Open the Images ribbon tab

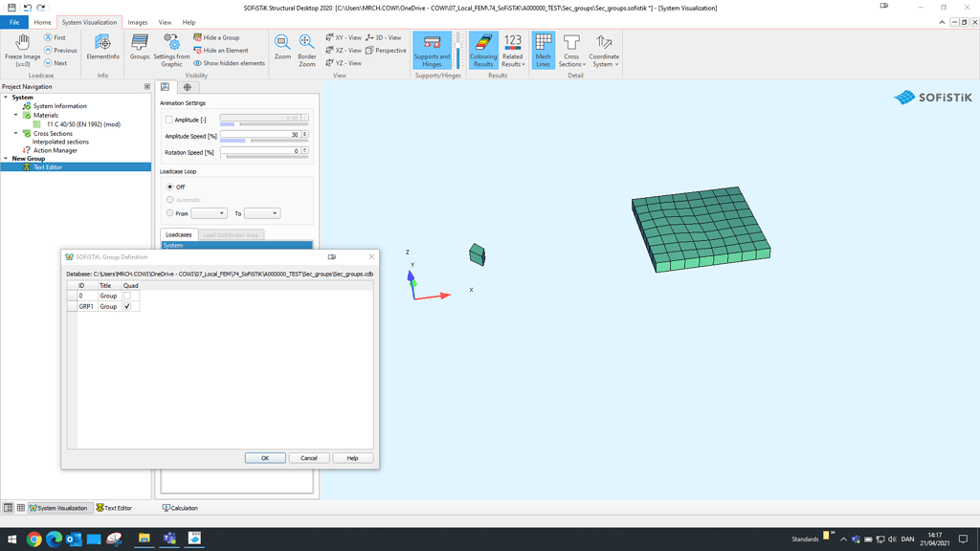138,22
